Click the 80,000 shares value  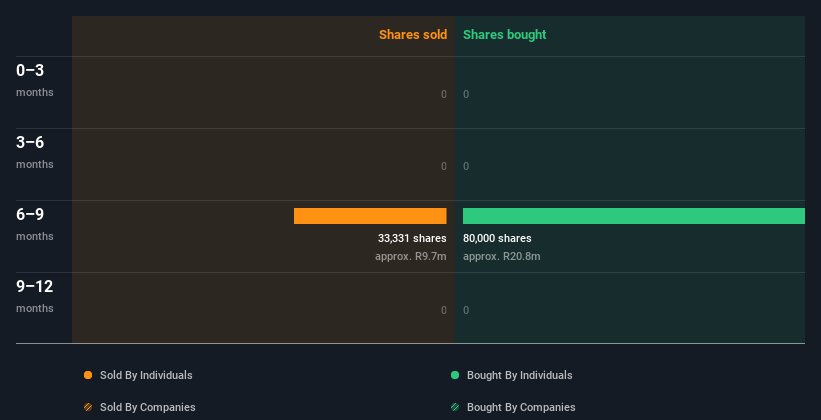click(x=497, y=238)
